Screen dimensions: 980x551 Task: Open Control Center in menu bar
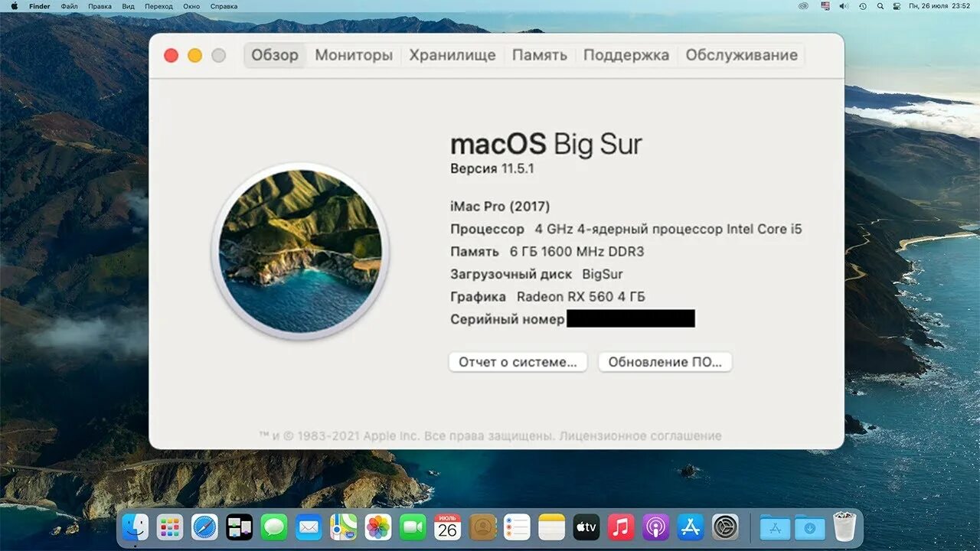[897, 6]
